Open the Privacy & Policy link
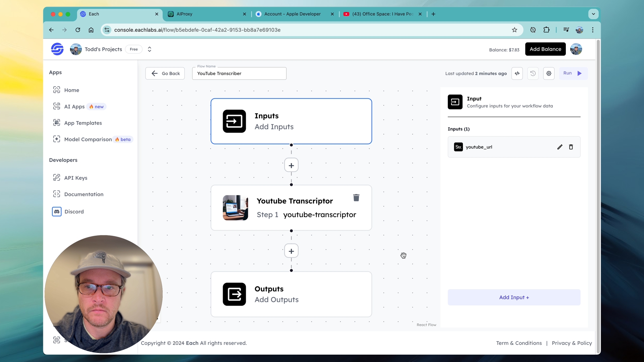This screenshot has height=362, width=644. [x=572, y=343]
